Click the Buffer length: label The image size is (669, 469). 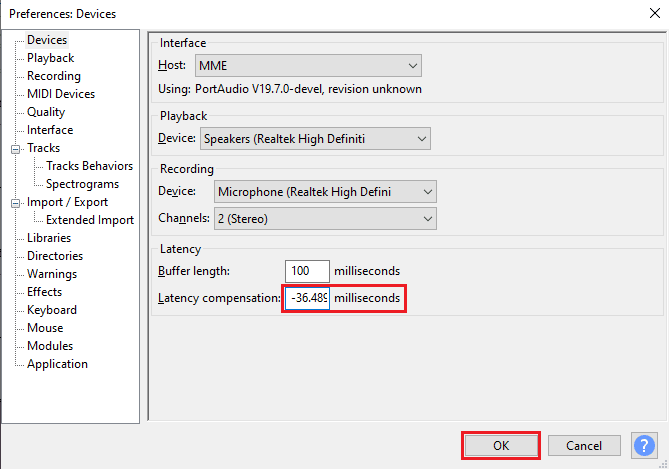pos(194,271)
